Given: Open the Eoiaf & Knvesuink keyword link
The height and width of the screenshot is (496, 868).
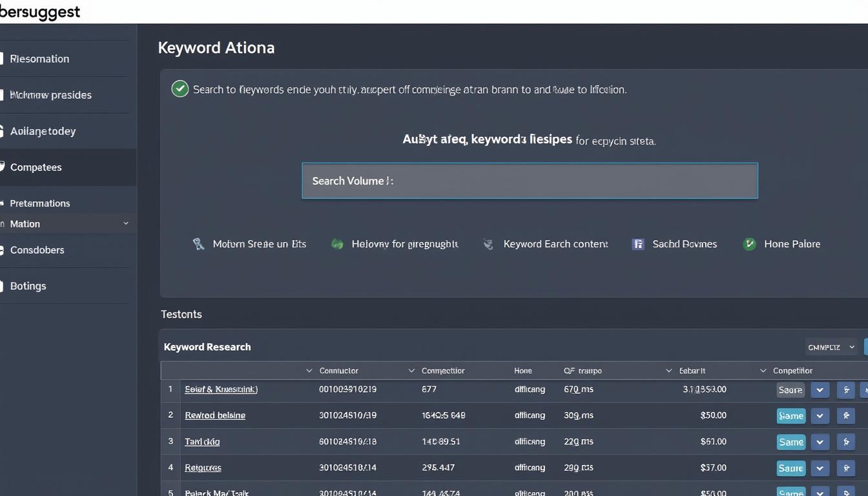Looking at the screenshot, I should tap(221, 389).
